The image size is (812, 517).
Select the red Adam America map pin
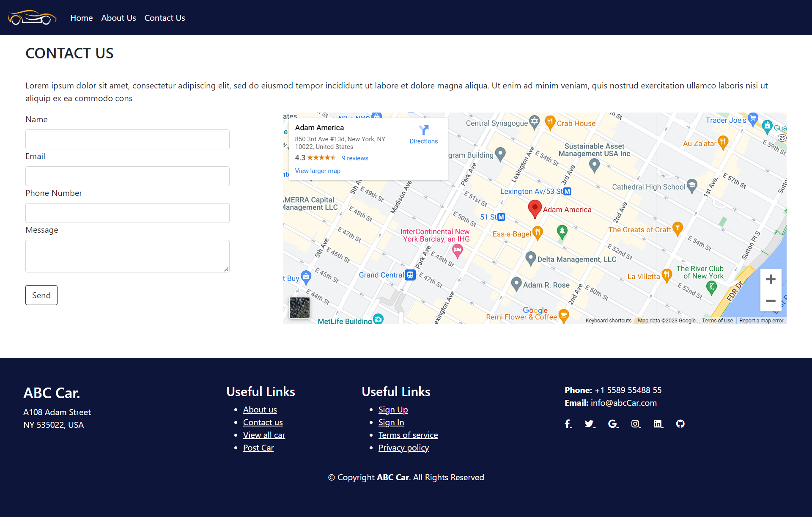[x=535, y=209]
